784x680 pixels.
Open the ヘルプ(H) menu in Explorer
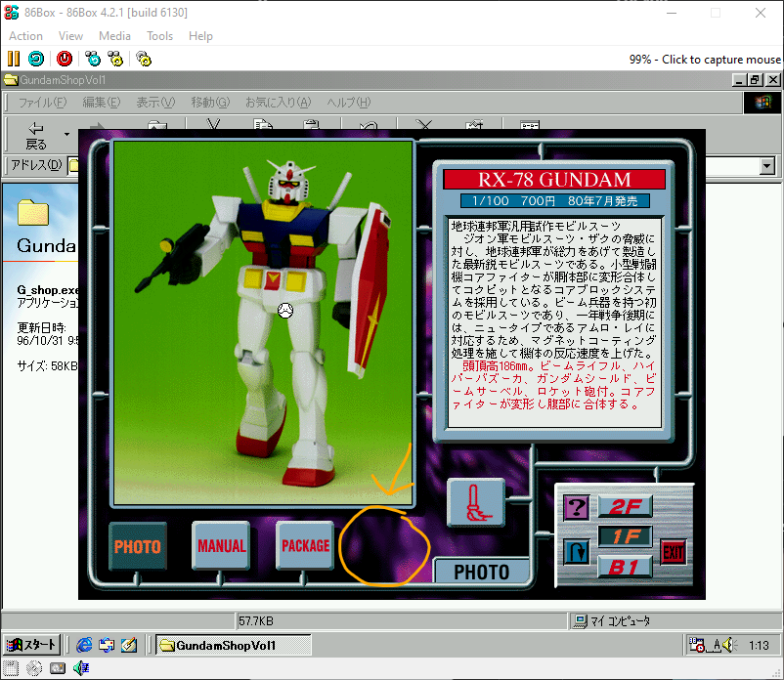[x=349, y=103]
